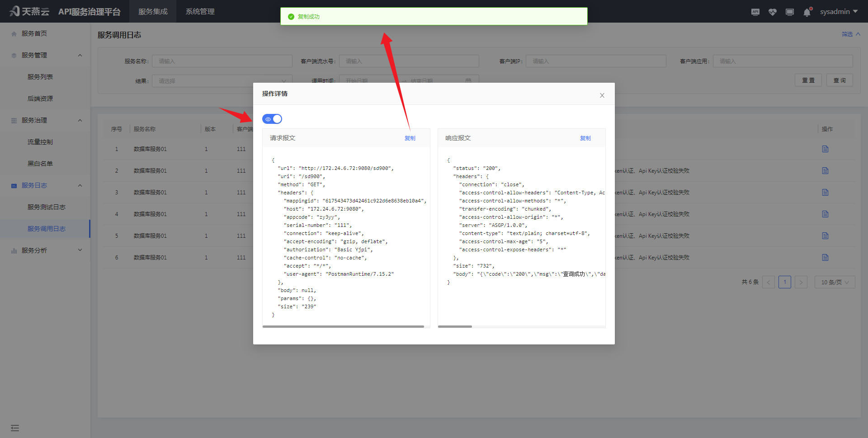Screen dimensions: 868x438
Task: Collapse sidebar using bottom menu icon
Action: (x=15, y=428)
